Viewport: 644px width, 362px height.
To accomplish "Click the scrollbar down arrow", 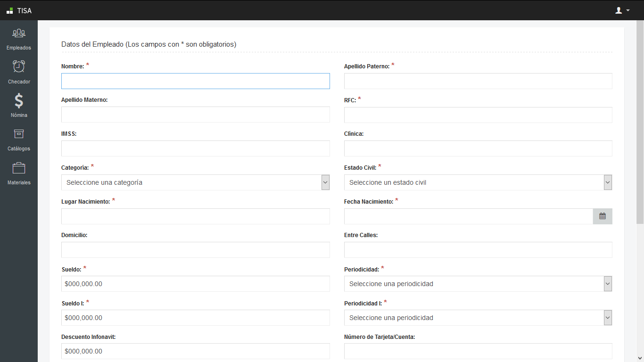I will click(x=640, y=358).
